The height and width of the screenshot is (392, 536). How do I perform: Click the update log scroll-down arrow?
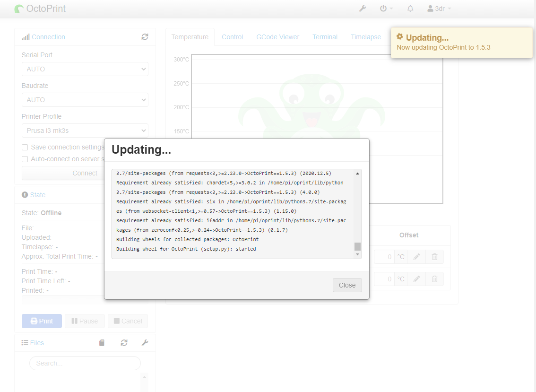tap(357, 254)
